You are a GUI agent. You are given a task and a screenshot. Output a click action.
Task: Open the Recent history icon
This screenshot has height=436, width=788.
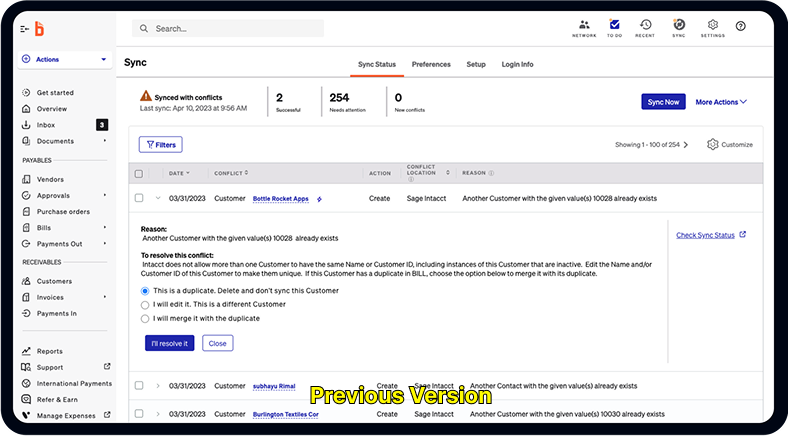(x=645, y=29)
